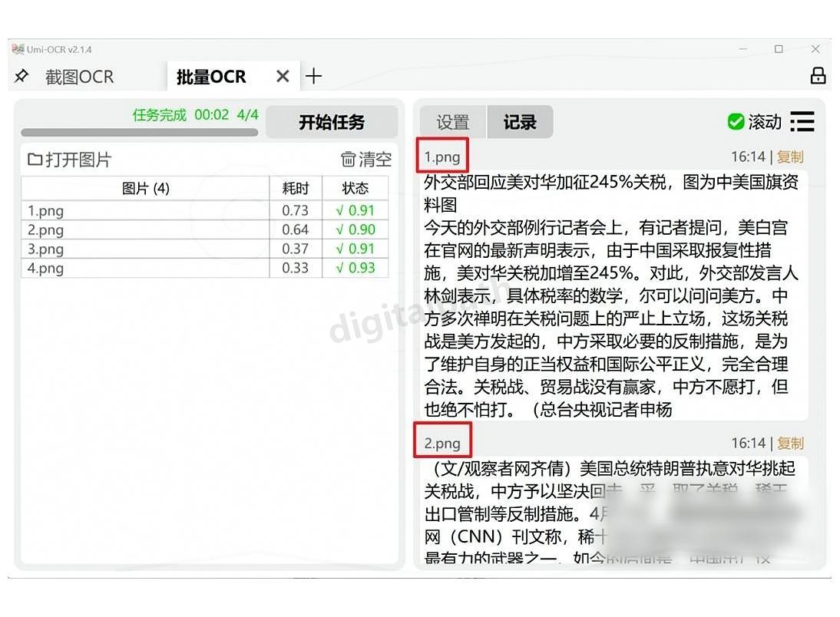This screenshot has height=617, width=840.
Task: Click the pin window icon
Action: (x=21, y=76)
